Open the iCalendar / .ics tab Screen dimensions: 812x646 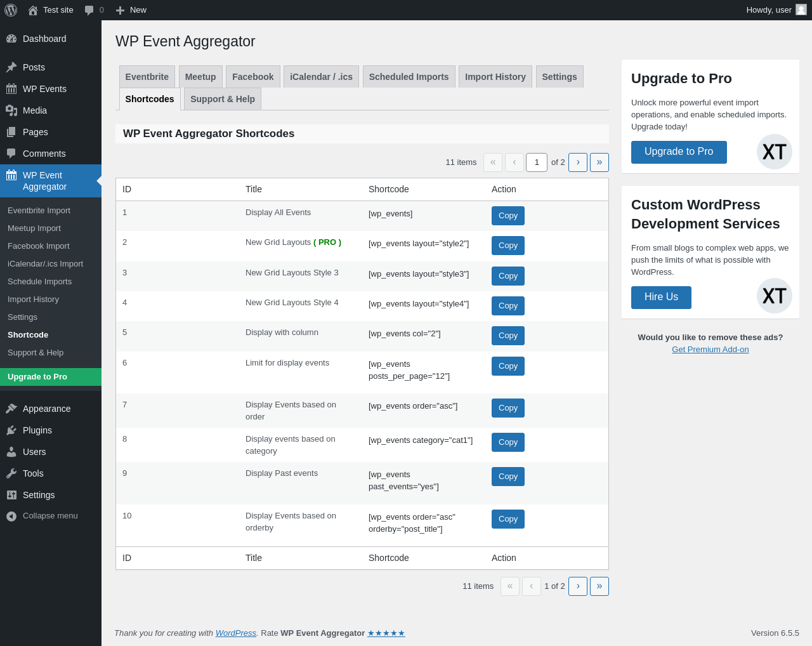[x=321, y=77]
